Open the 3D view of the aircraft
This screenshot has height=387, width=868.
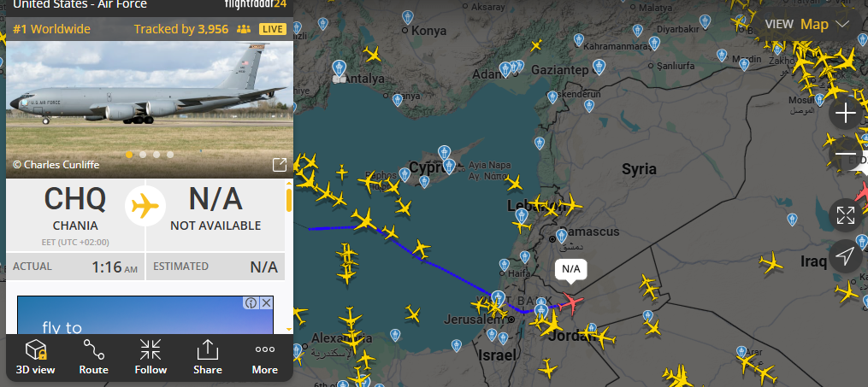coord(34,357)
